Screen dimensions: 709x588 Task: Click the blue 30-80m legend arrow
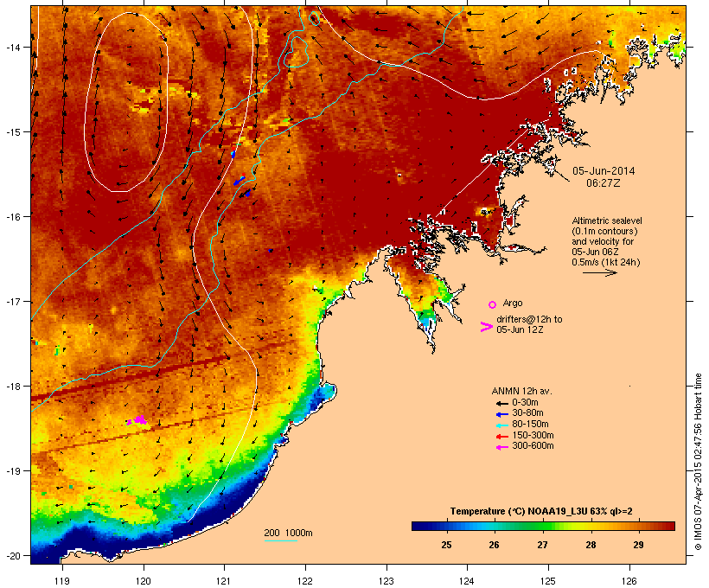click(501, 414)
